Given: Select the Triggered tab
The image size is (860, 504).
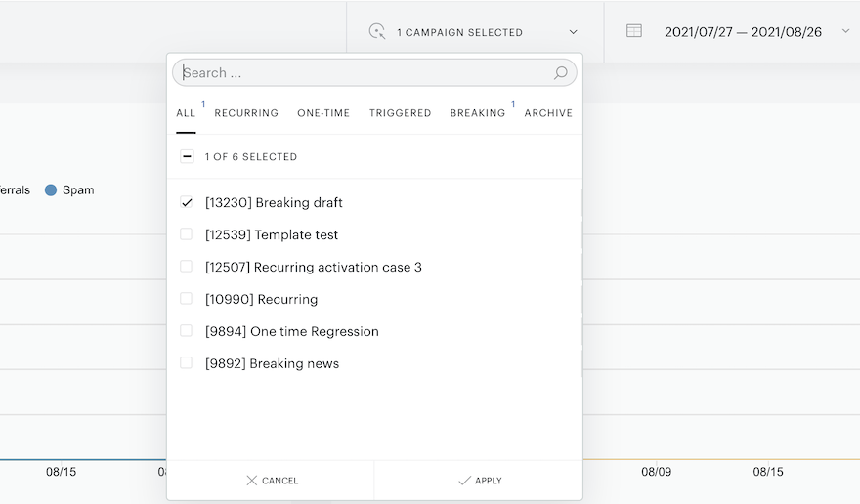Looking at the screenshot, I should point(401,113).
